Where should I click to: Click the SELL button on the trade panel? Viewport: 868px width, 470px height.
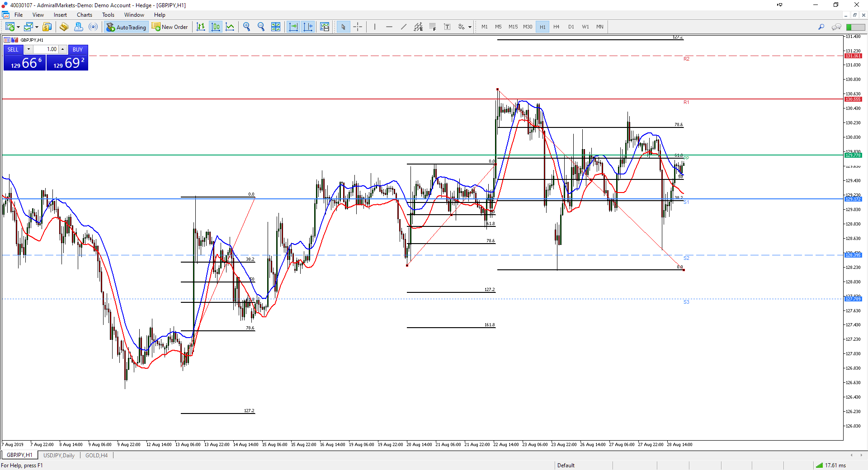click(x=13, y=50)
